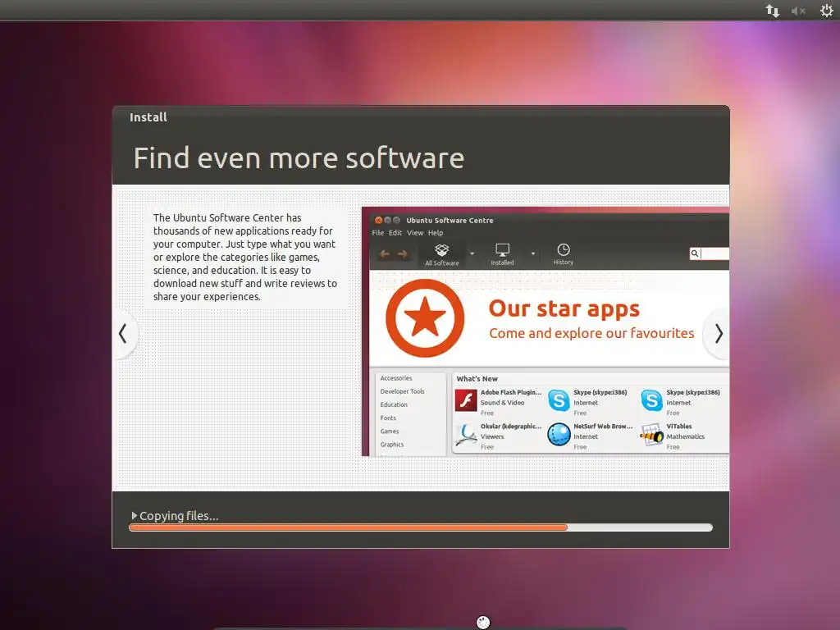Select the All Software toolbar icon
Screen dimensions: 840x630
pyautogui.click(x=442, y=254)
